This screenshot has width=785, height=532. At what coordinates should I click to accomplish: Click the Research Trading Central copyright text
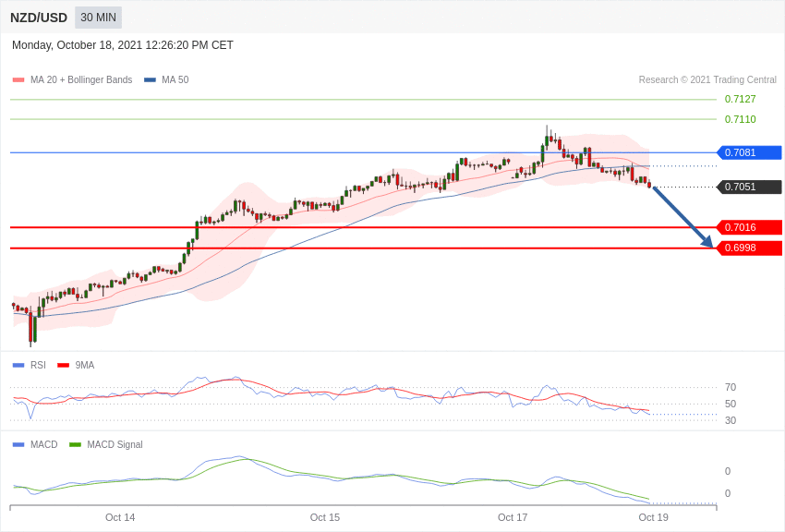[x=707, y=80]
